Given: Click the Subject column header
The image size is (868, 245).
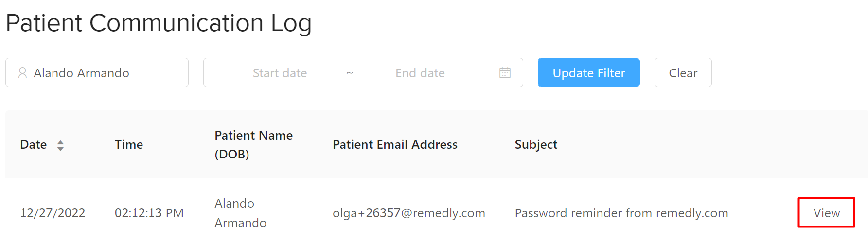Looking at the screenshot, I should pyautogui.click(x=536, y=144).
